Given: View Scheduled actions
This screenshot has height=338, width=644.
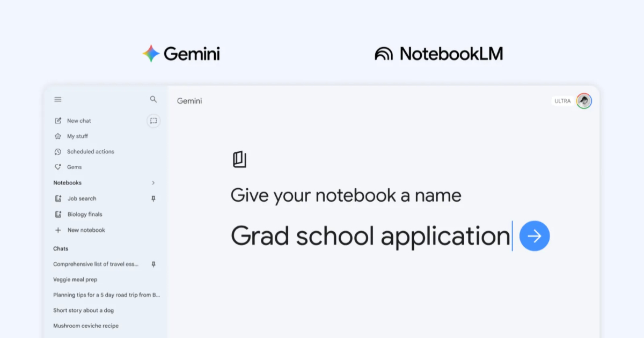Looking at the screenshot, I should (x=90, y=151).
